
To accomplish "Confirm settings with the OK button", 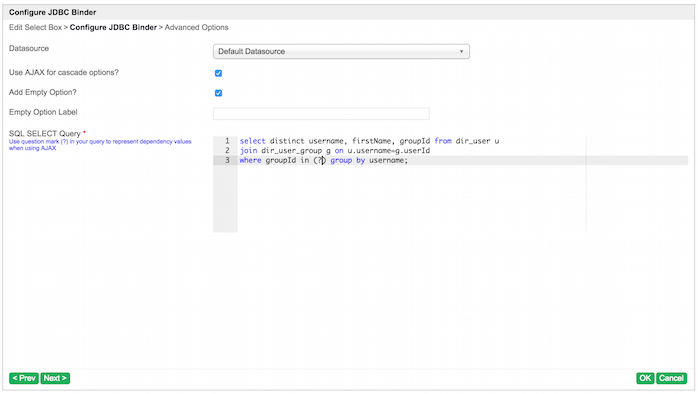I will click(x=645, y=378).
